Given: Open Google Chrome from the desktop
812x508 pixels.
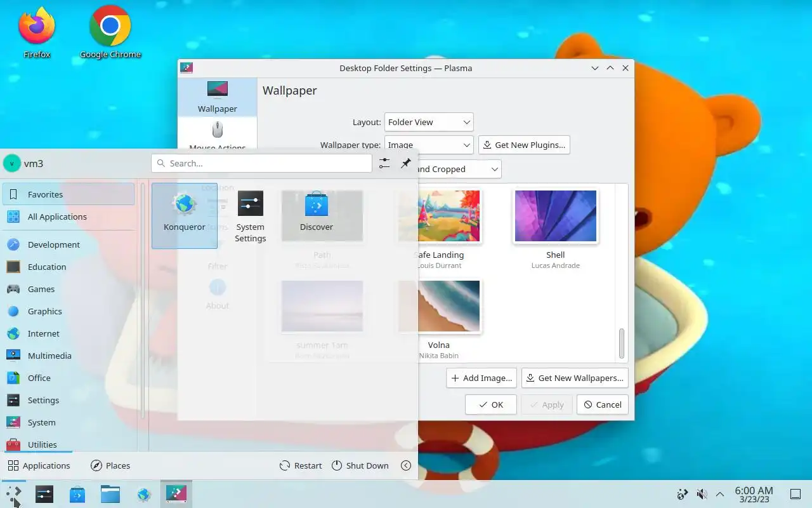Looking at the screenshot, I should click(x=110, y=32).
